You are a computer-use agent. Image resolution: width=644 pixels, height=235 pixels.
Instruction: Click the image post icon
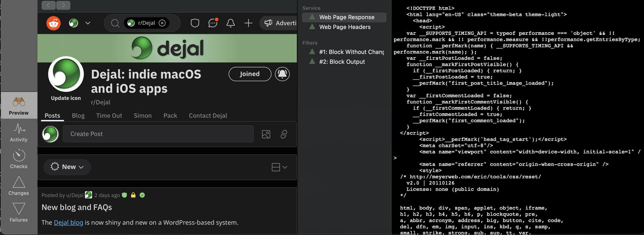point(266,134)
